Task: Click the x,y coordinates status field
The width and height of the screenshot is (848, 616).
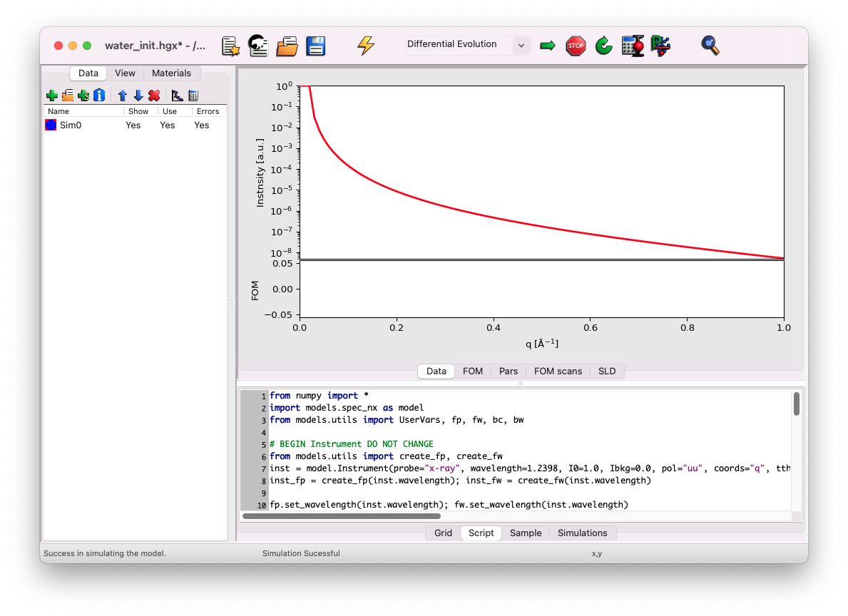Action: pos(596,553)
